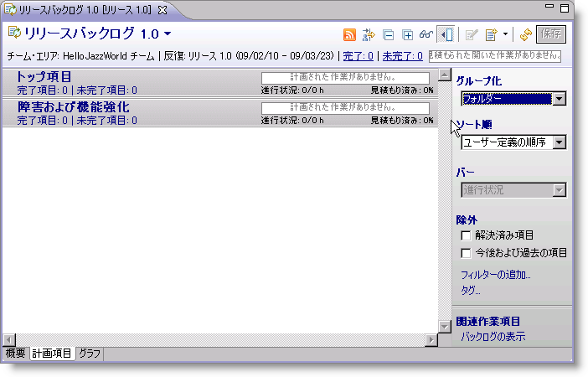Viewport: 588px width, 377px height.
Task: Click the horizontal scrollbar right arrow
Action: (431, 340)
